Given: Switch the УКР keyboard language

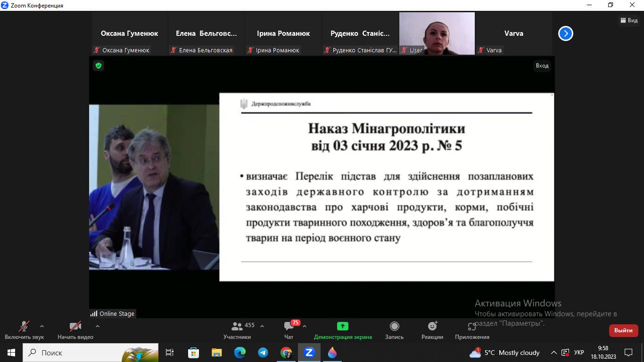Looking at the screenshot, I should [579, 353].
